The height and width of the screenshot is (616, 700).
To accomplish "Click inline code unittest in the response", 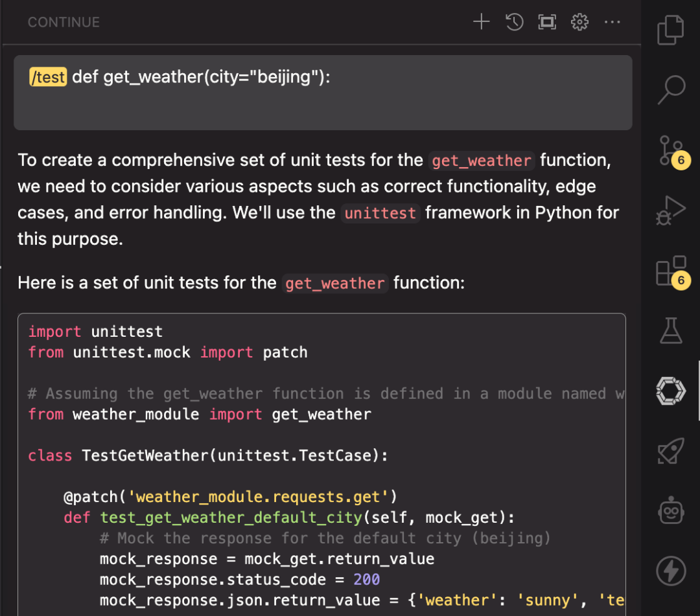I will click(x=380, y=213).
